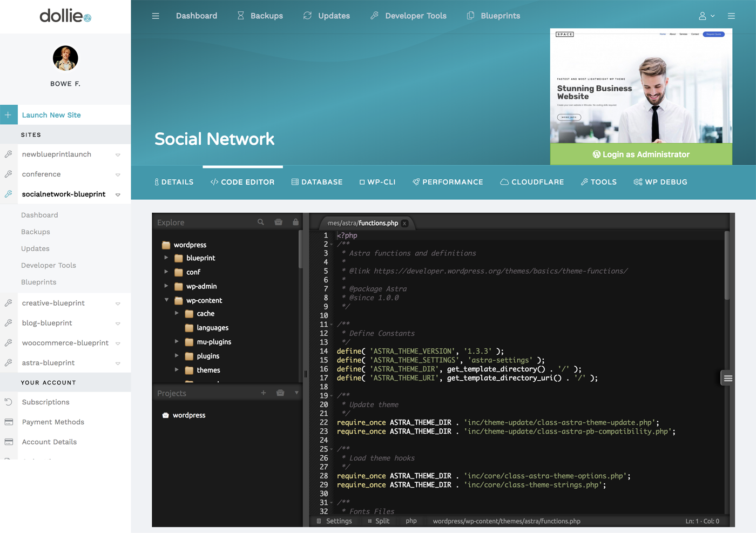Change php language mode in status bar
Screen dimensions: 756x533
coord(411,521)
